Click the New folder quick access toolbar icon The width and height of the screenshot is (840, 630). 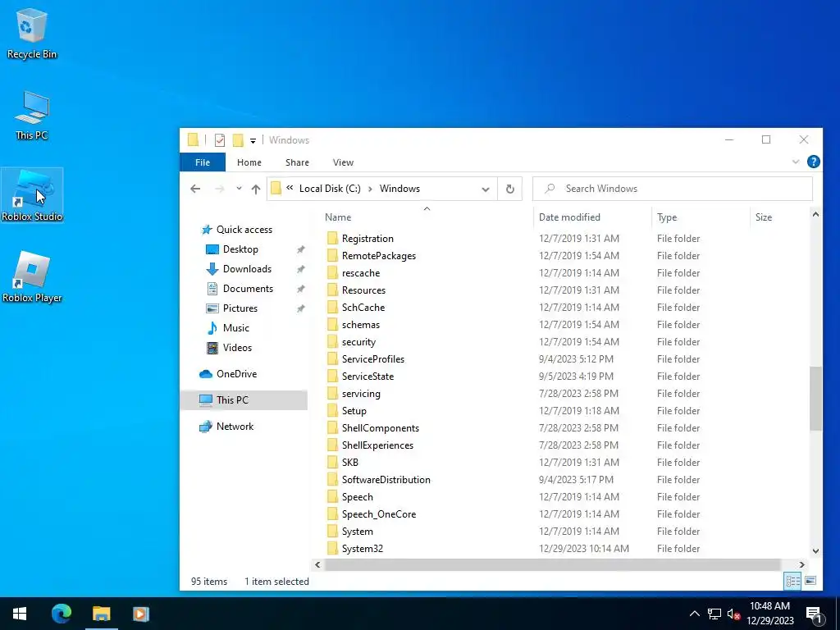(238, 140)
